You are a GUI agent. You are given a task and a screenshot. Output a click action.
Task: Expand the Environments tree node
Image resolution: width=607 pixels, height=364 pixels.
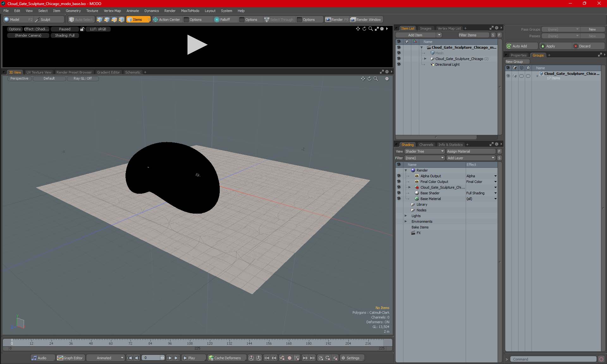pyautogui.click(x=406, y=221)
